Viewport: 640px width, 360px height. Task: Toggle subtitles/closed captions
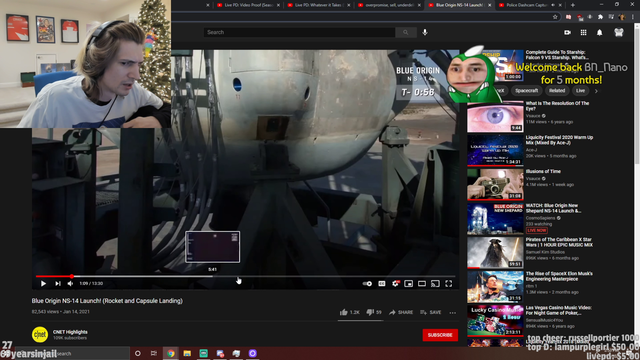click(x=382, y=284)
